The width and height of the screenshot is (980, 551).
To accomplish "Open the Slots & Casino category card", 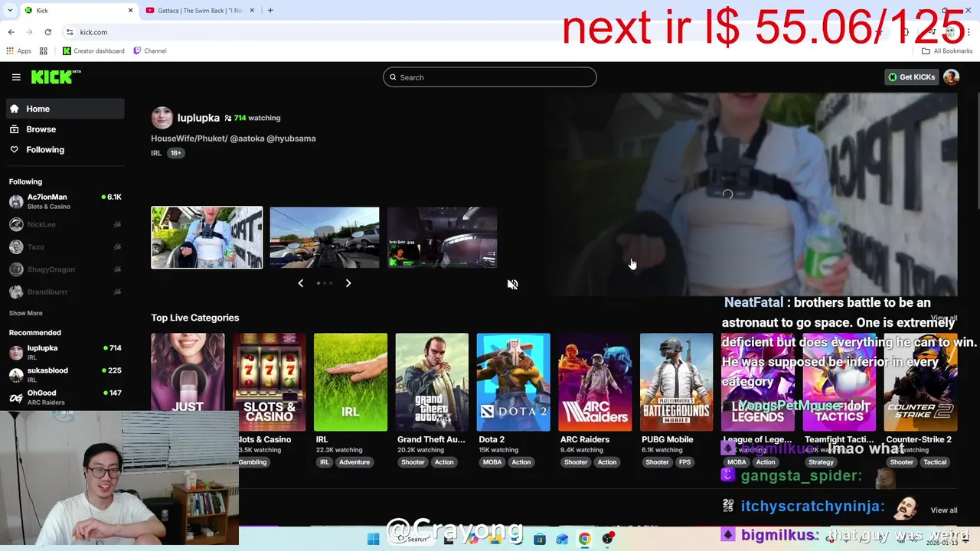I will pyautogui.click(x=269, y=382).
